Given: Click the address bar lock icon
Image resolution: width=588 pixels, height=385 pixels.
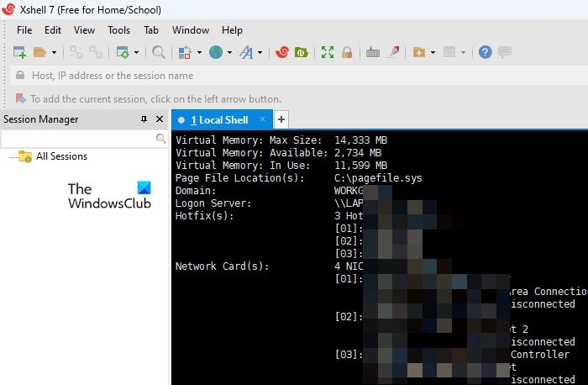Looking at the screenshot, I should click(x=20, y=76).
